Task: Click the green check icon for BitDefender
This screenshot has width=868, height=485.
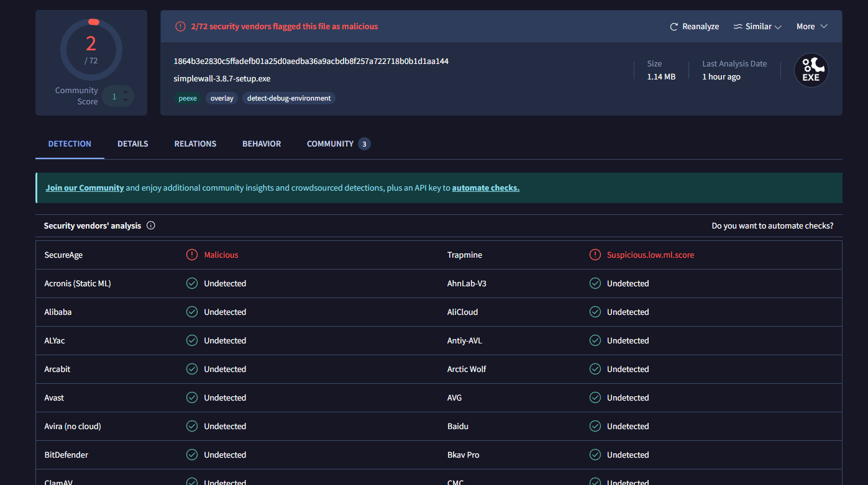Action: (x=192, y=455)
